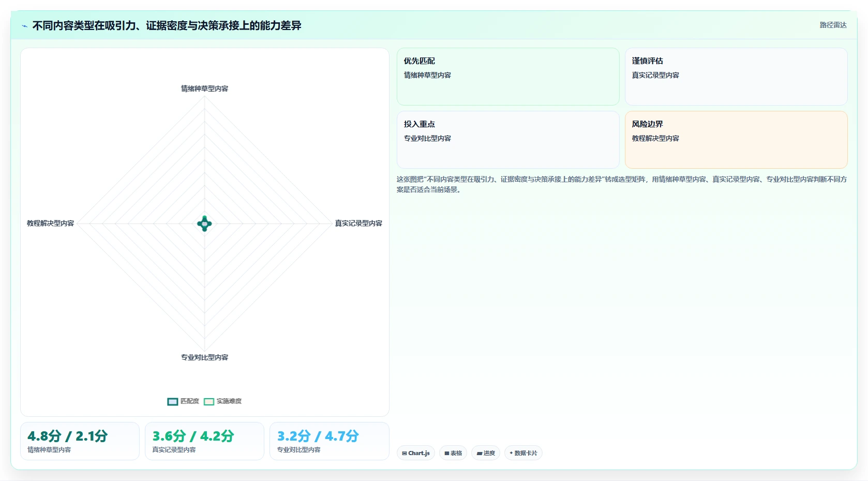Click 真实记录型内容 caption under 3.6分 score
This screenshot has width=868, height=481.
[x=174, y=450]
